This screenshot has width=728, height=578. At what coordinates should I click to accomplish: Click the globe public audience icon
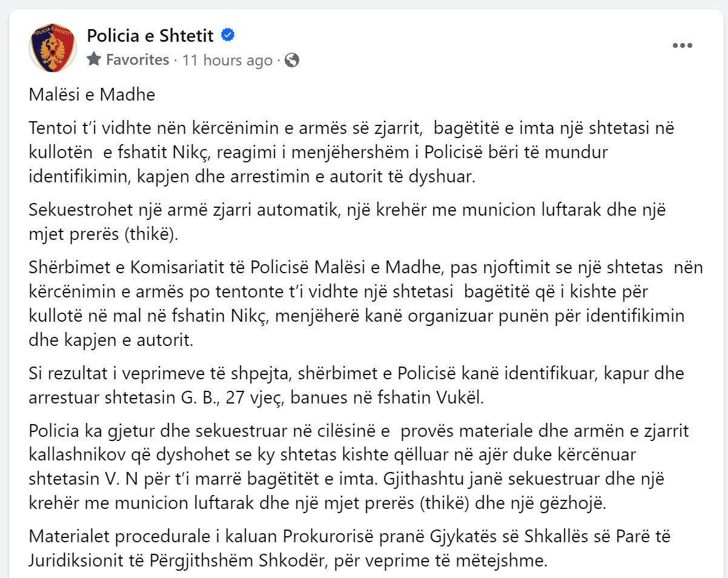point(292,60)
